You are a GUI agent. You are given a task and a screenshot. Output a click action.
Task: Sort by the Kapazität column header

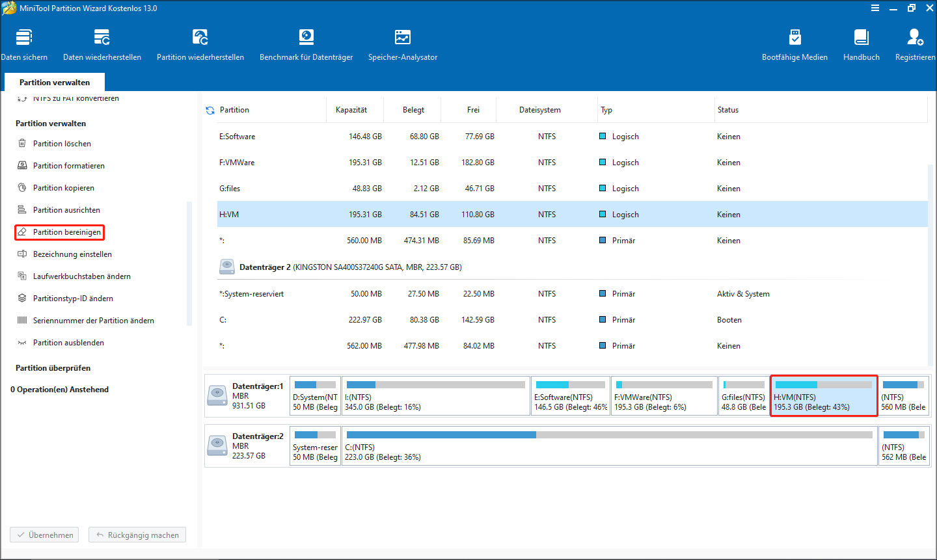tap(351, 110)
